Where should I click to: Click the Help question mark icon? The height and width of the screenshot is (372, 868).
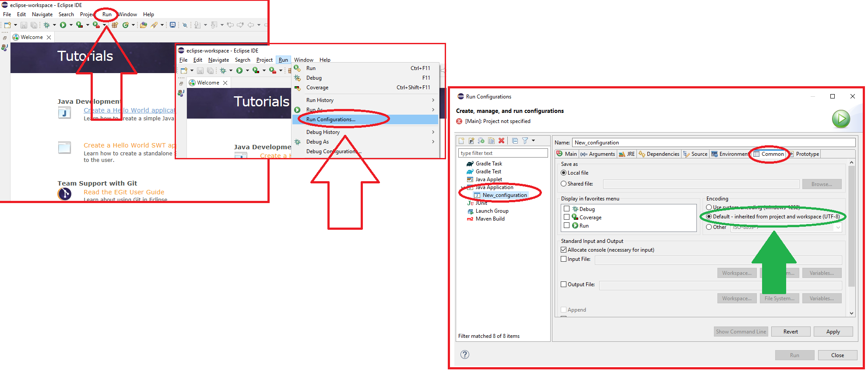465,354
